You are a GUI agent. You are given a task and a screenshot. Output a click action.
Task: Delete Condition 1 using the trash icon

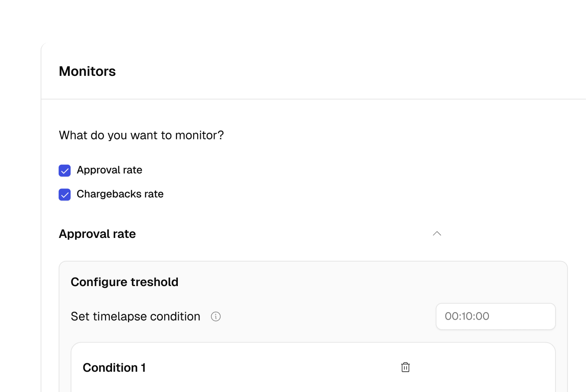pyautogui.click(x=406, y=367)
